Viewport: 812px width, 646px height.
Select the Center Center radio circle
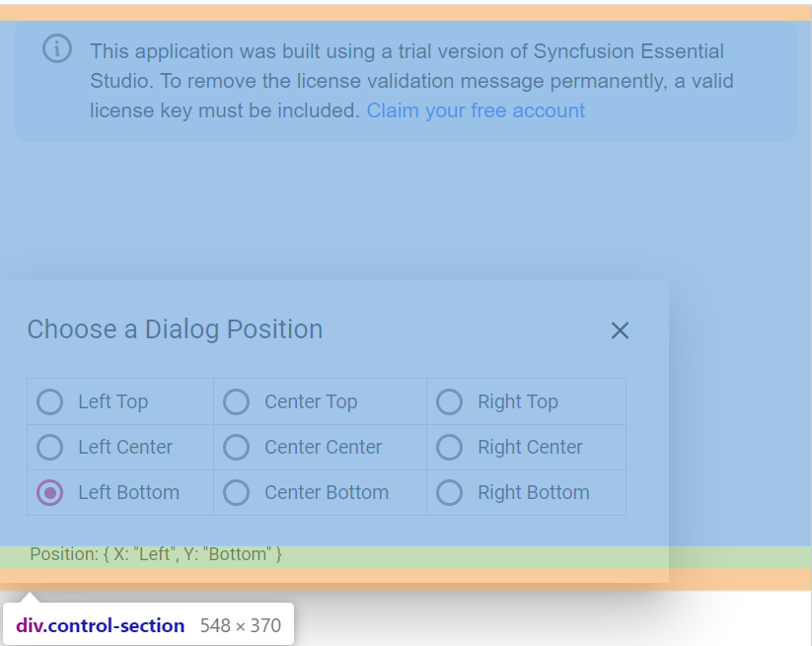(236, 447)
